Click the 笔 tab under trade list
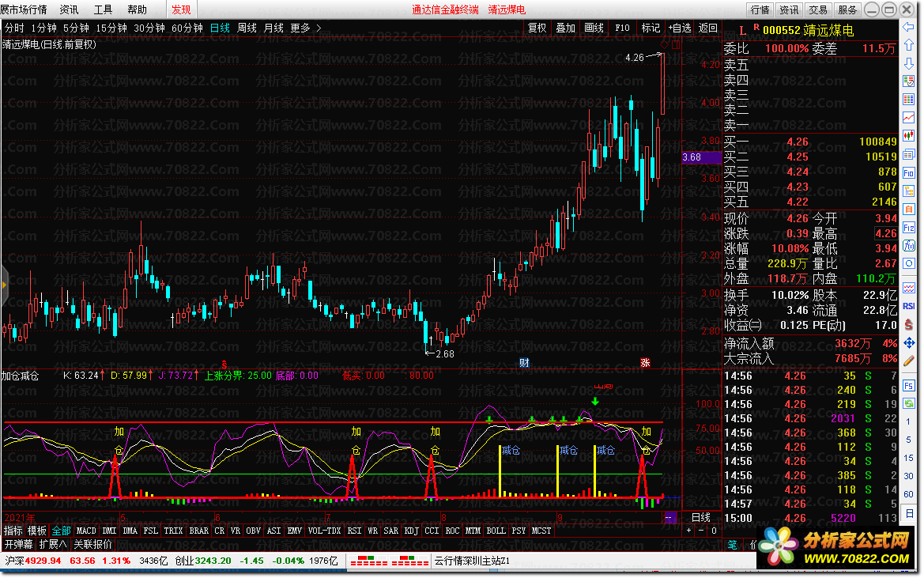924x578 pixels. (733, 545)
